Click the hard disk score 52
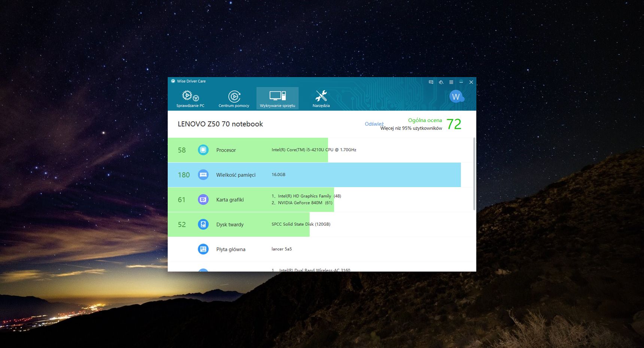 pyautogui.click(x=182, y=225)
